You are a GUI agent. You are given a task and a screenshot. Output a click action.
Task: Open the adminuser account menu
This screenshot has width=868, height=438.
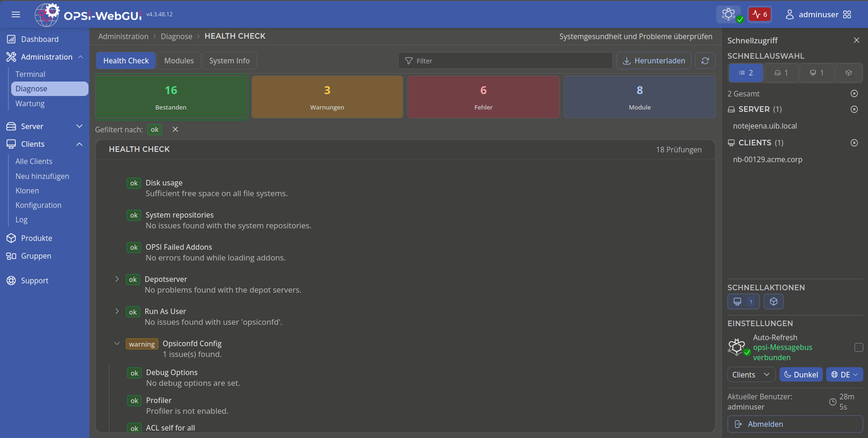click(x=813, y=14)
